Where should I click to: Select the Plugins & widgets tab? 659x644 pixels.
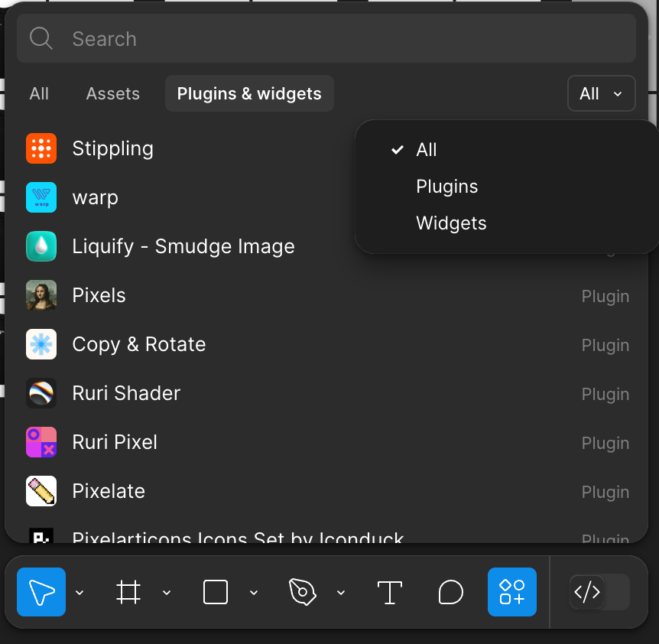tap(249, 93)
